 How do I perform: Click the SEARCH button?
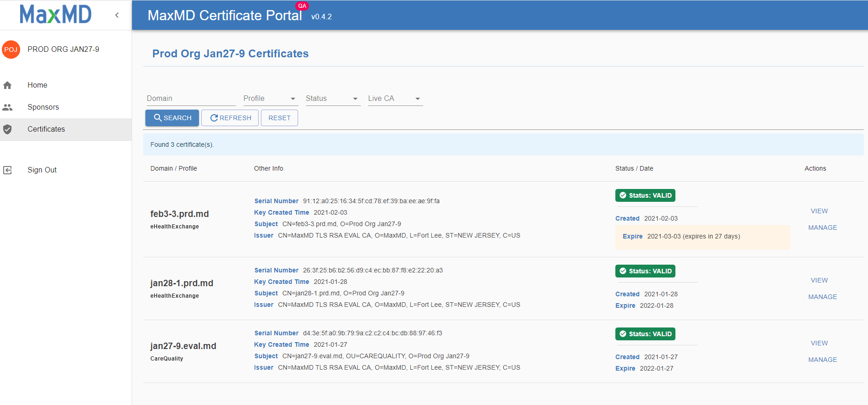(172, 118)
